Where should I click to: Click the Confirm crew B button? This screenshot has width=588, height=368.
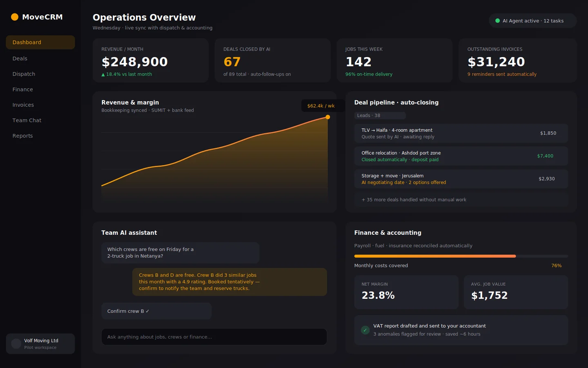point(156,311)
